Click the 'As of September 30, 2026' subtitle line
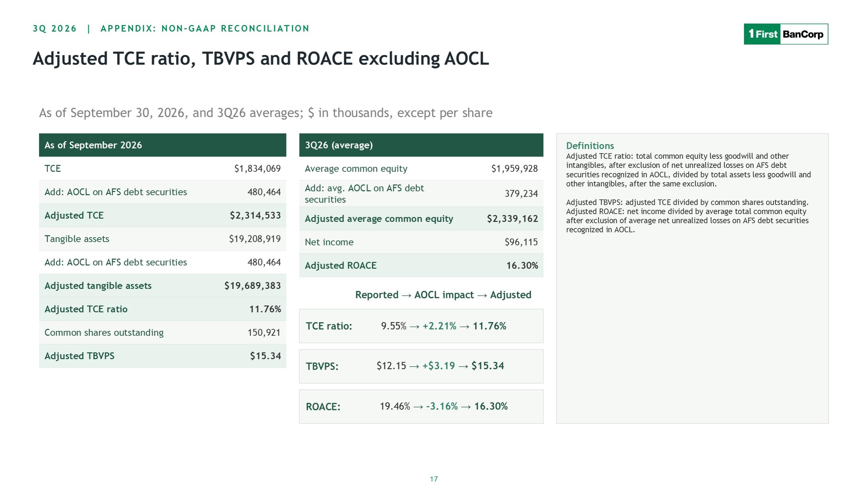 [266, 113]
